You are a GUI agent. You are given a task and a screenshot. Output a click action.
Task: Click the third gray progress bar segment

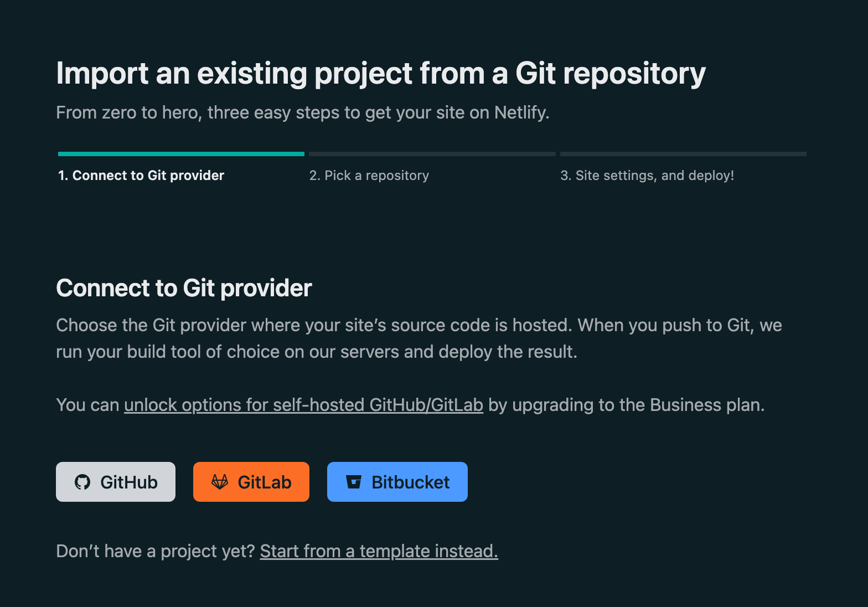[683, 154]
